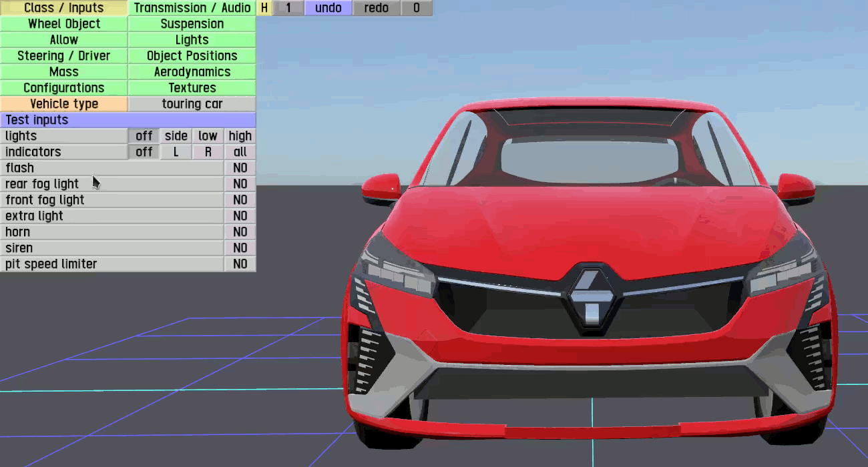Image resolution: width=868 pixels, height=467 pixels.
Task: Click the siren label
Action: 112,248
